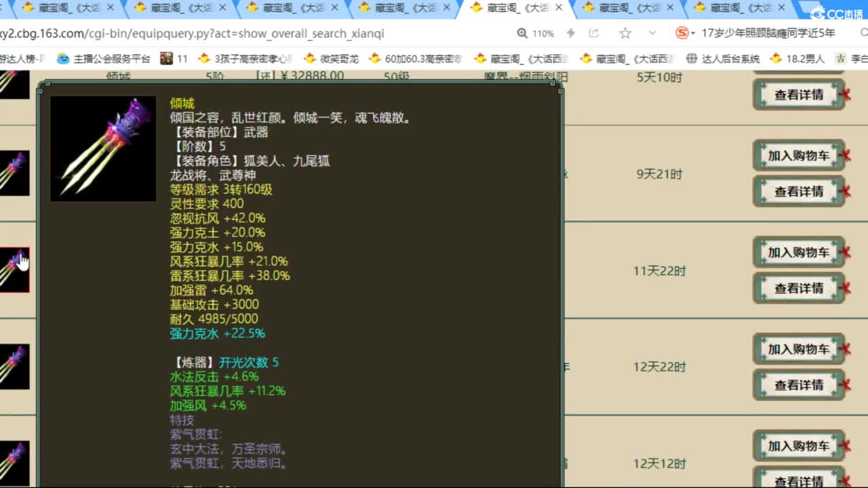Click the cyan 强力克水 +22.5% line
The image size is (868, 488).
coord(218,333)
